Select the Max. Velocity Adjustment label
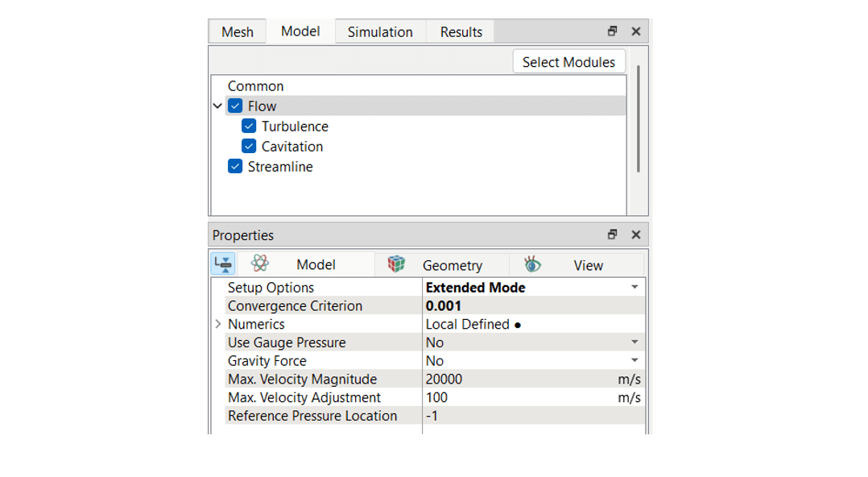The width and height of the screenshot is (868, 477). pos(304,397)
